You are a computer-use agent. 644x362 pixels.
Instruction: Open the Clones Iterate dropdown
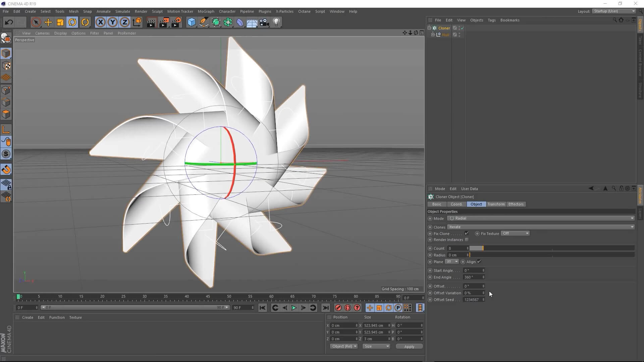click(541, 227)
